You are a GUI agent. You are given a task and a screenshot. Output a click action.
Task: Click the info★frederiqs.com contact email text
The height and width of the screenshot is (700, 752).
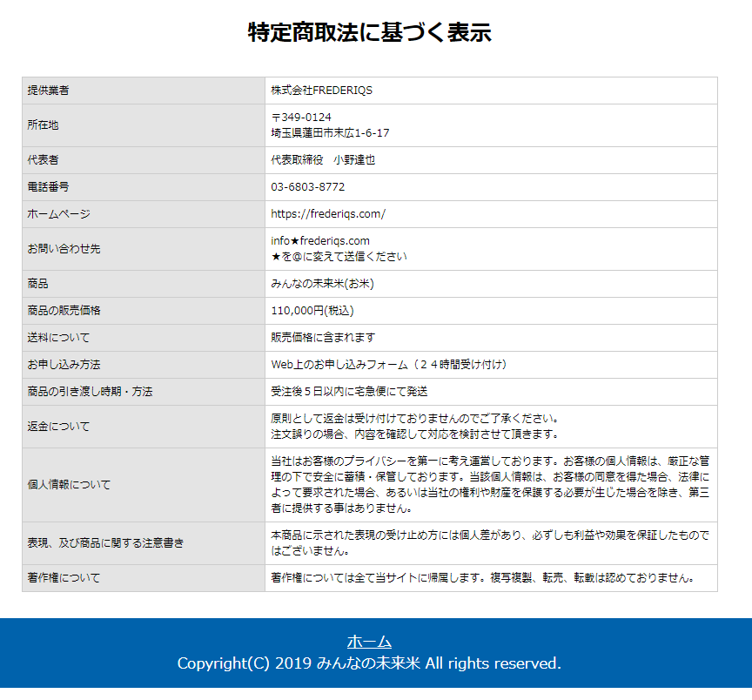coord(320,240)
